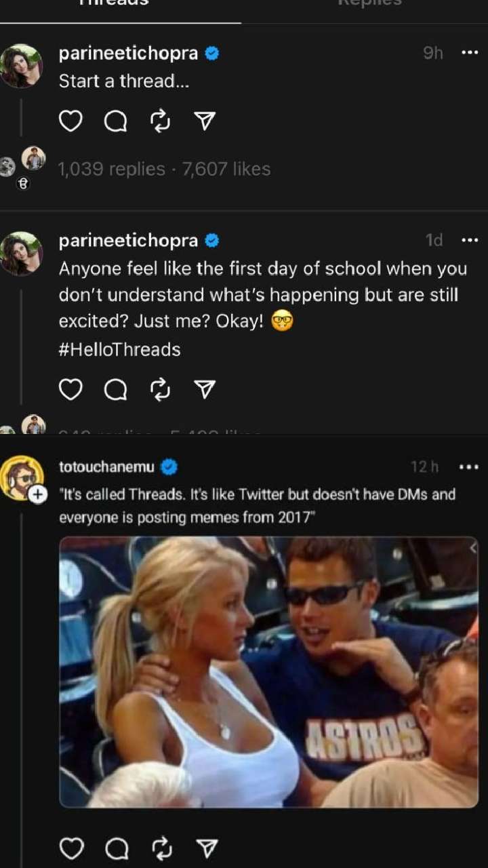The height and width of the screenshot is (868, 488).
Task: Repost the "Start a thread..." post
Action: (x=160, y=121)
